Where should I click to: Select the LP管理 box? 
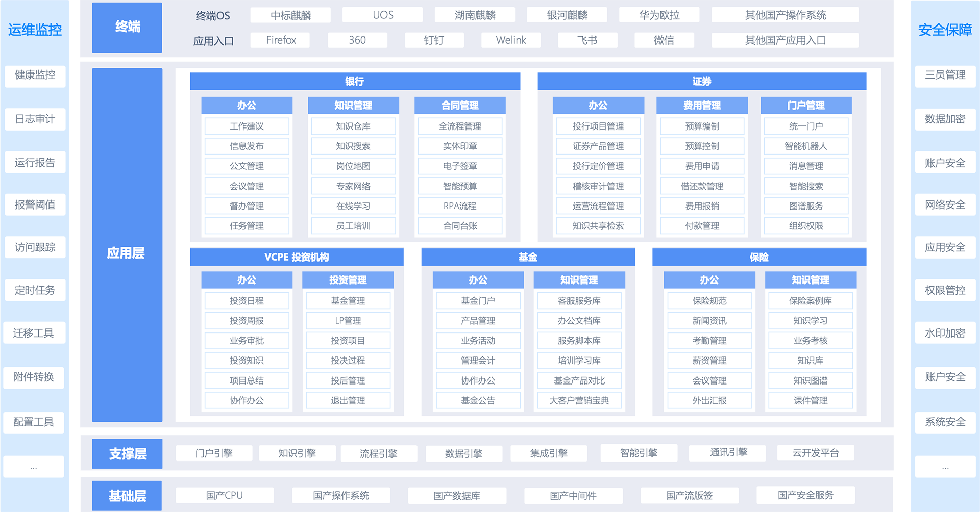tap(348, 321)
